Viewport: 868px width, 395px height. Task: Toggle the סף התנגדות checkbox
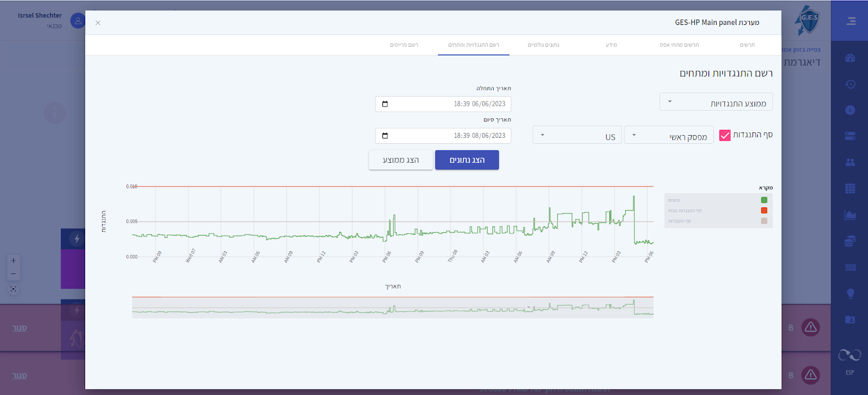(725, 135)
